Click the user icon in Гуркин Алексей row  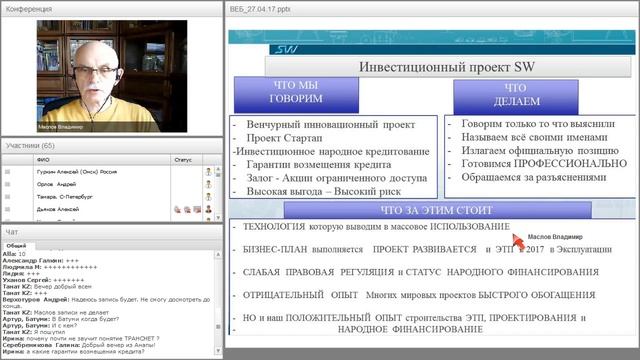coord(208,172)
